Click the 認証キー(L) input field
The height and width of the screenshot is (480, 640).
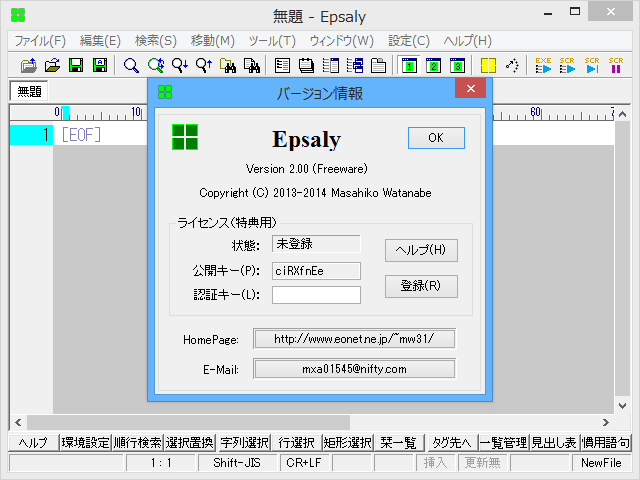point(316,295)
